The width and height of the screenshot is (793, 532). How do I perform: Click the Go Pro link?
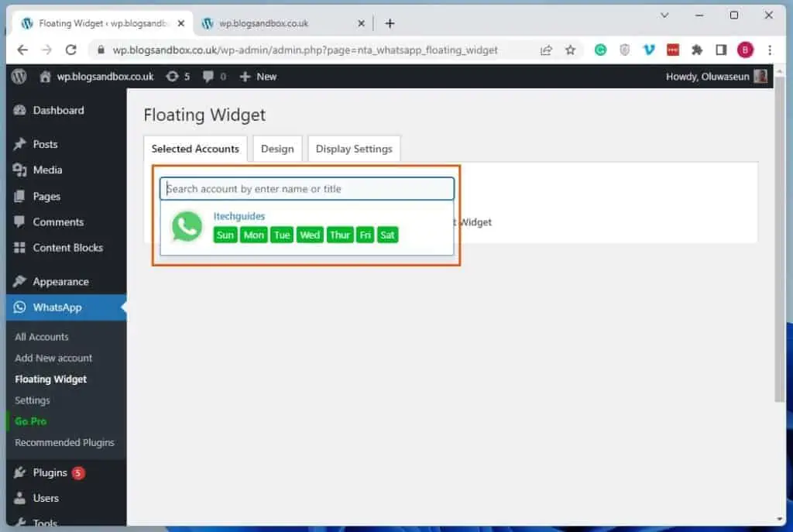30,421
